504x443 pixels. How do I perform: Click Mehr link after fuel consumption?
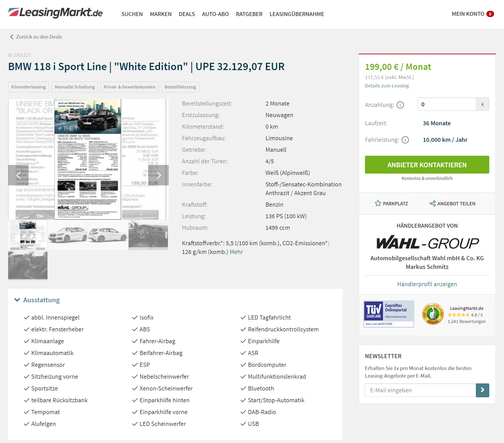pos(236,252)
